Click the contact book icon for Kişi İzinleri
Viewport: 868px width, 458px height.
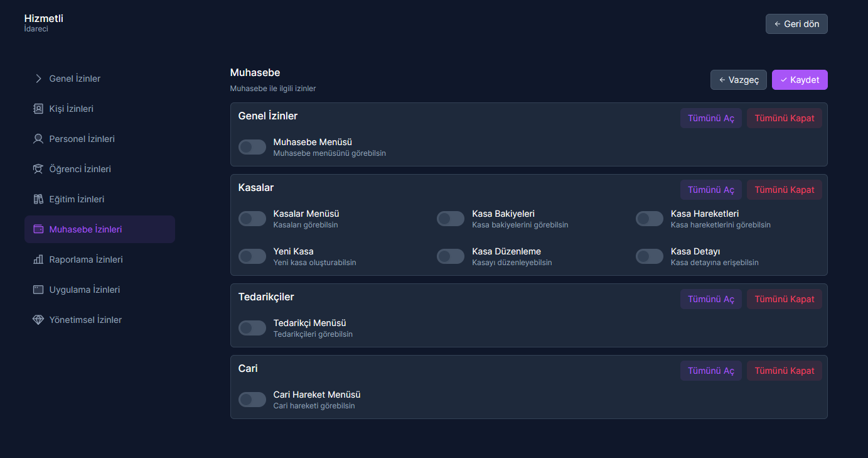(38, 109)
